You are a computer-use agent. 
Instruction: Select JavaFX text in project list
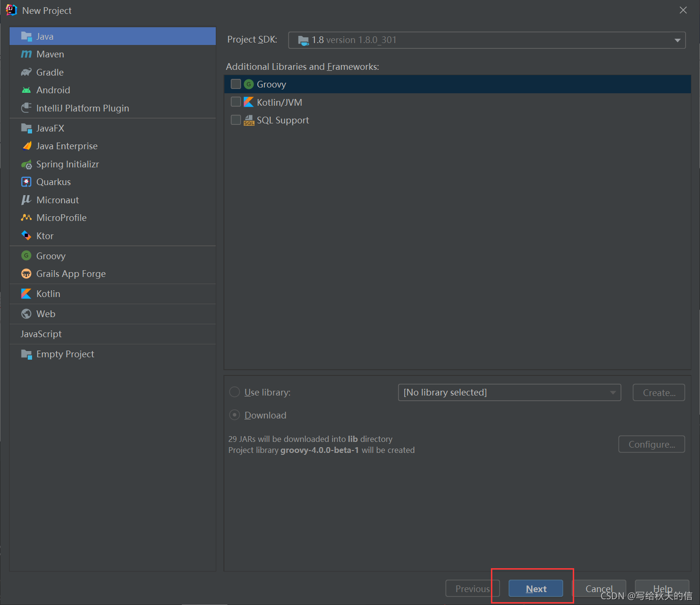point(50,128)
